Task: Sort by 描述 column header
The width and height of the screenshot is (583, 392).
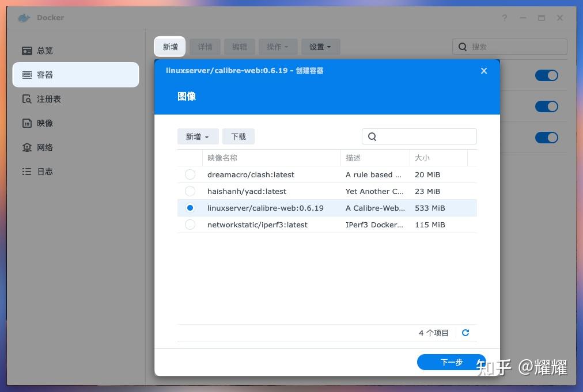Action: [x=375, y=158]
